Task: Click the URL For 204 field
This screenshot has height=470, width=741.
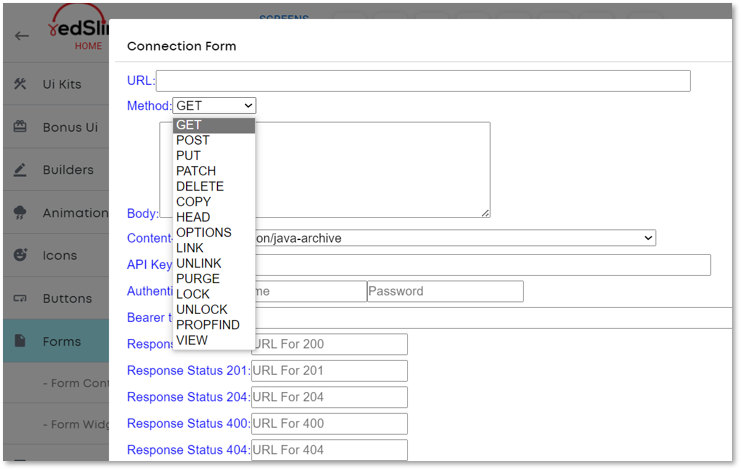Action: click(329, 397)
